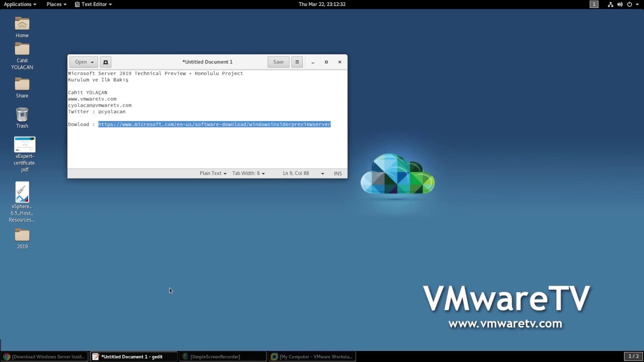644x362 pixels.
Task: Expand the Open recent files arrow
Action: click(x=92, y=62)
